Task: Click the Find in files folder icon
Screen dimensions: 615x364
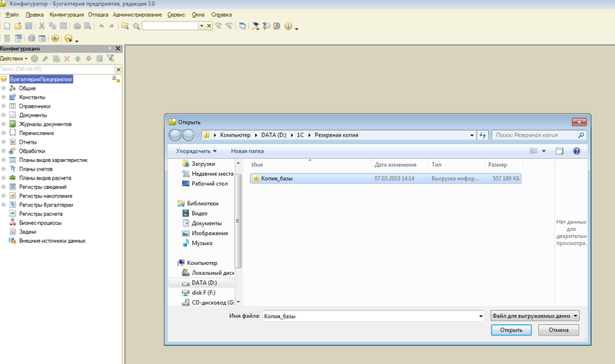Action: pos(125,26)
